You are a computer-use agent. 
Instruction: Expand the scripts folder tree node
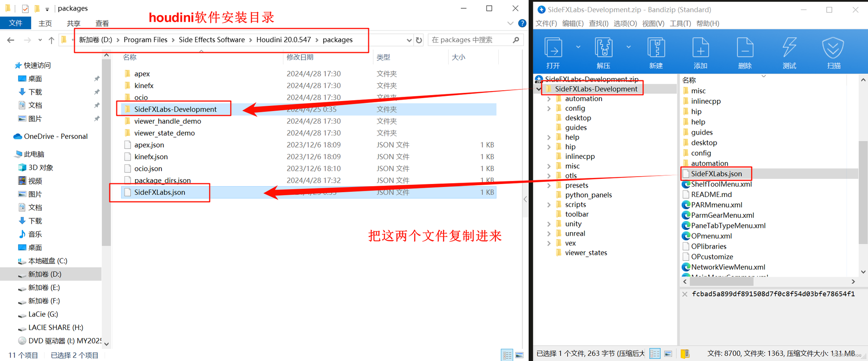tap(549, 205)
